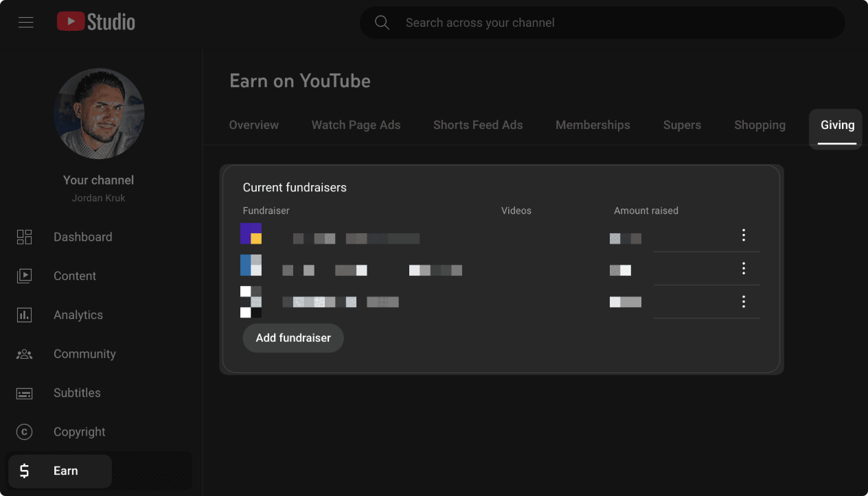This screenshot has width=868, height=496.
Task: Click the Analytics chart icon
Action: point(24,315)
